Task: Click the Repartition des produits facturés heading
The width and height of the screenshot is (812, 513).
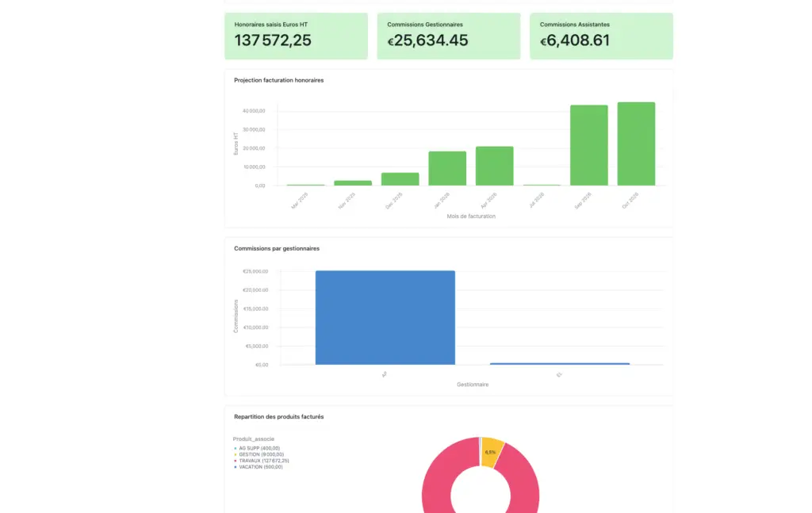Action: pyautogui.click(x=278, y=416)
